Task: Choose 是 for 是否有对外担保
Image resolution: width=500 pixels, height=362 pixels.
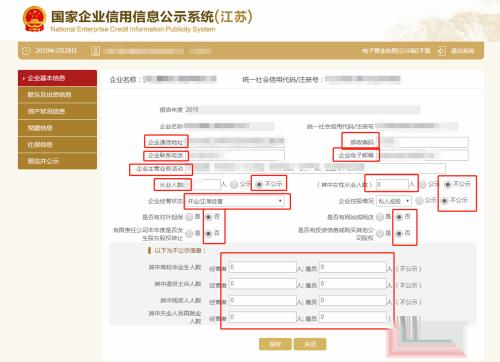Action: click(x=189, y=217)
